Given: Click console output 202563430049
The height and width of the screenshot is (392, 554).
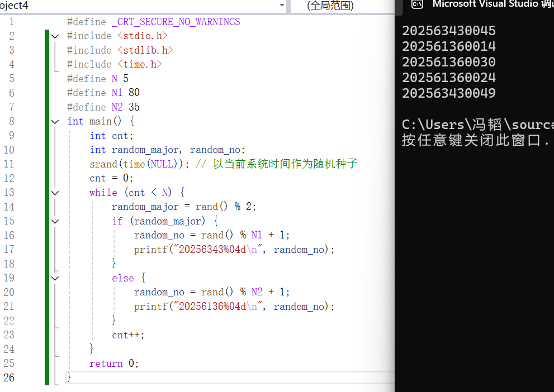Looking at the screenshot, I should point(449,93).
